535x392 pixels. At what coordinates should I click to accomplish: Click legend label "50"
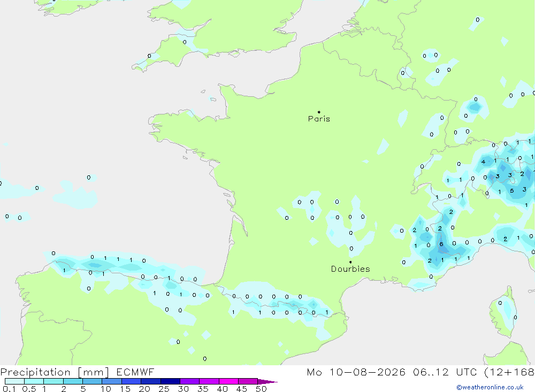pos(261,389)
